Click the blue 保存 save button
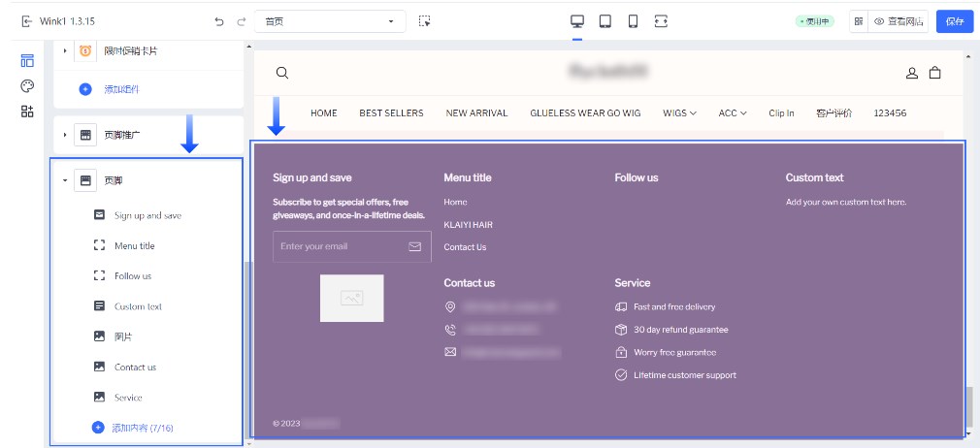 click(954, 21)
